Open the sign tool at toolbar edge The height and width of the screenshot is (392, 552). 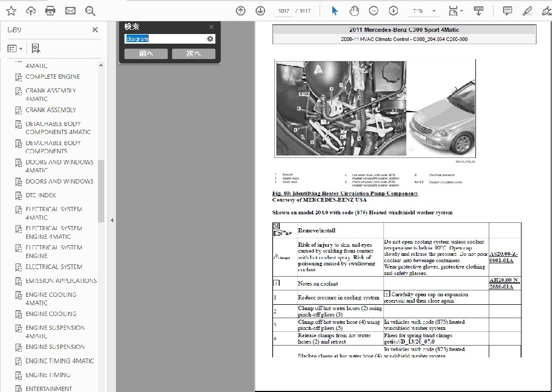pos(547,11)
